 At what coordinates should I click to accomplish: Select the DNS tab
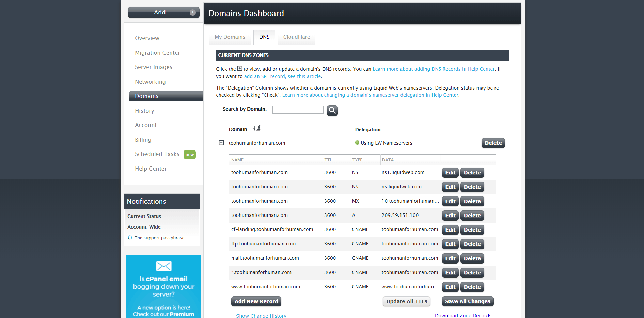tap(264, 37)
